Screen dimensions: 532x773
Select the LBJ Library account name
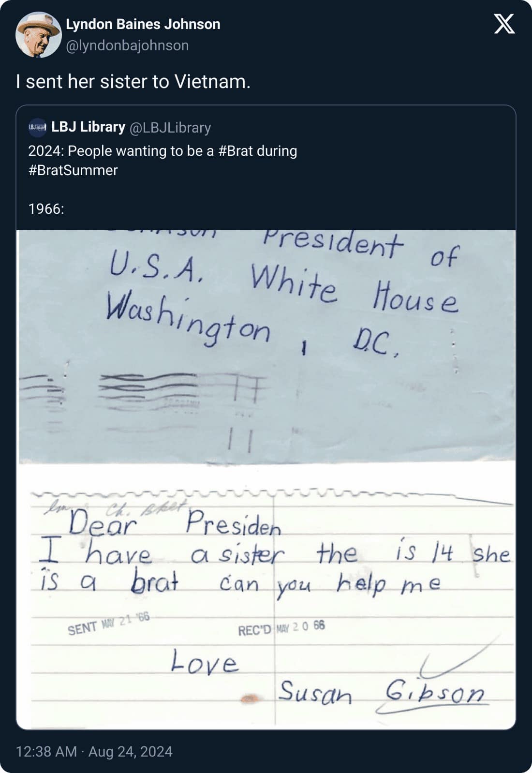pos(88,127)
